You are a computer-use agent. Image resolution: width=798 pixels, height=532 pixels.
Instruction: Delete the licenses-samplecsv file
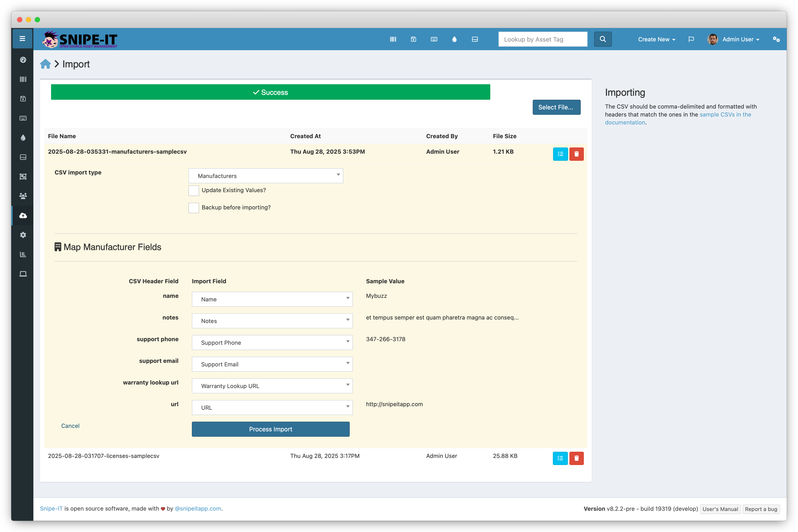pos(576,458)
